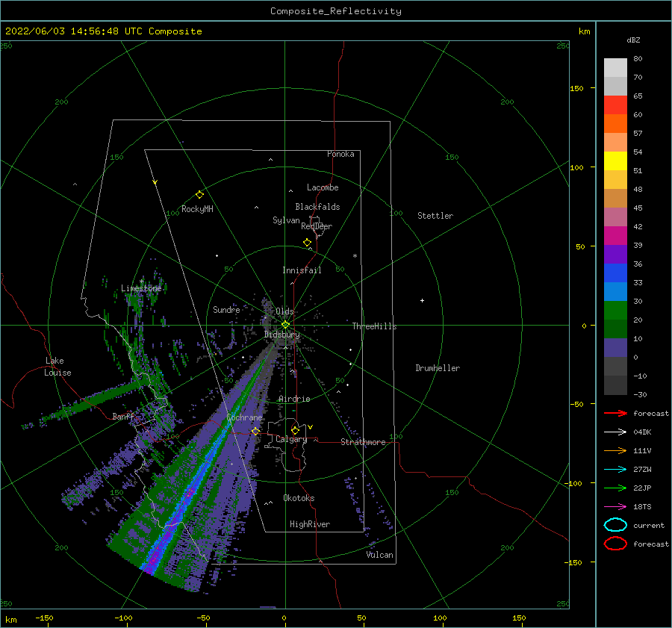Pick the magenta swatch between 42 and 39
This screenshot has width=672, height=628.
coord(615,236)
